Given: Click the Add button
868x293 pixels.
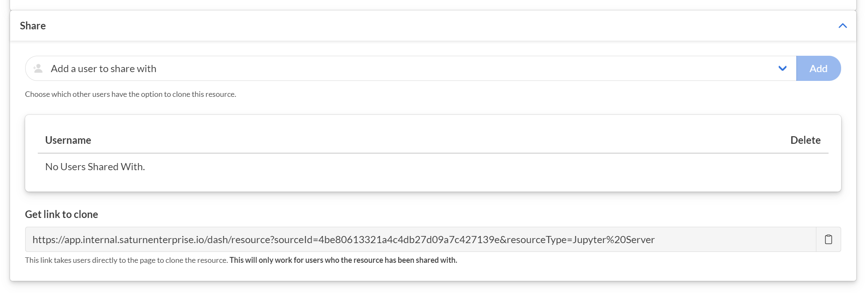Looking at the screenshot, I should 818,68.
